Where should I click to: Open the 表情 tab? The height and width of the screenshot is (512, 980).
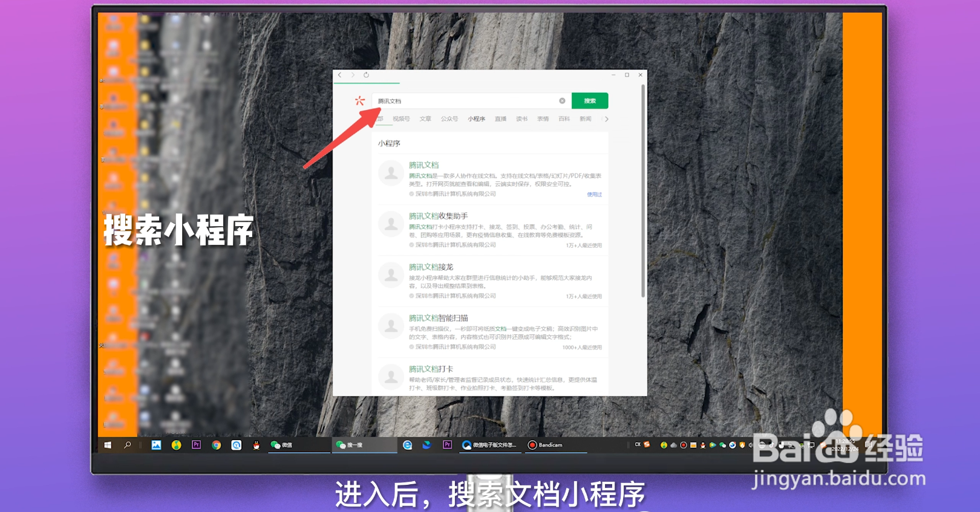click(543, 119)
